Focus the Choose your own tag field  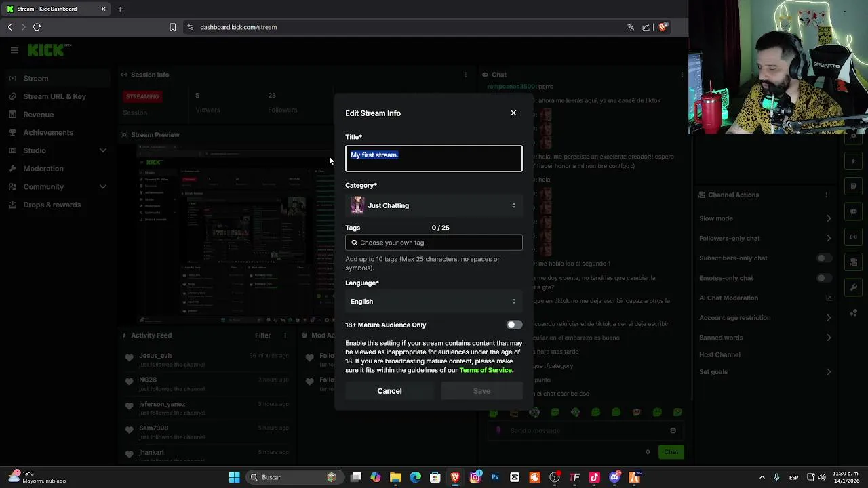point(434,243)
